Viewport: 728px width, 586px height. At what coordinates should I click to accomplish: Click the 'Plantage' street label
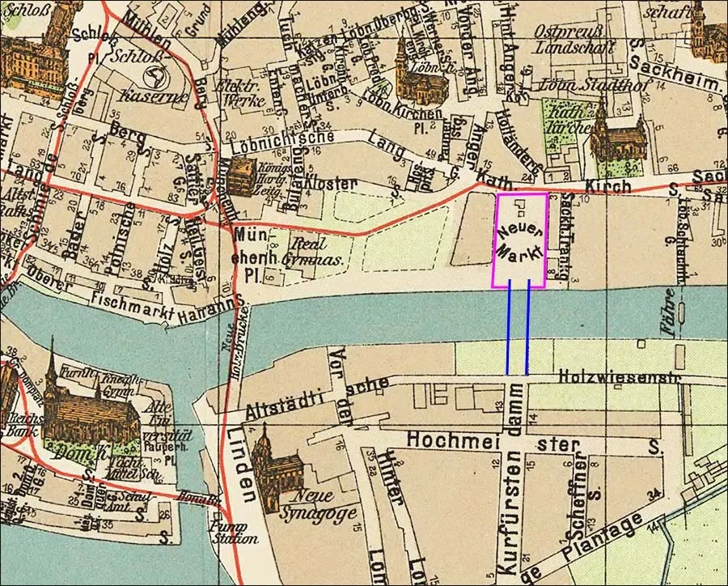click(602, 537)
